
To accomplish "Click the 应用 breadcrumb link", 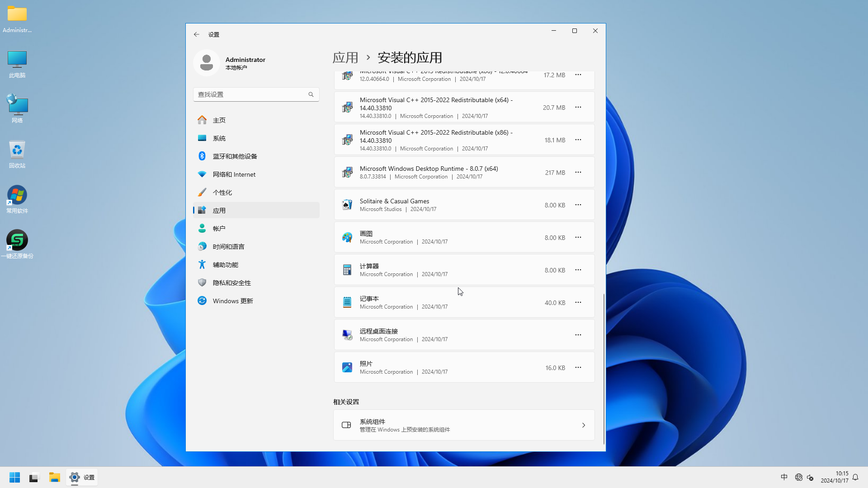I will pyautogui.click(x=345, y=58).
